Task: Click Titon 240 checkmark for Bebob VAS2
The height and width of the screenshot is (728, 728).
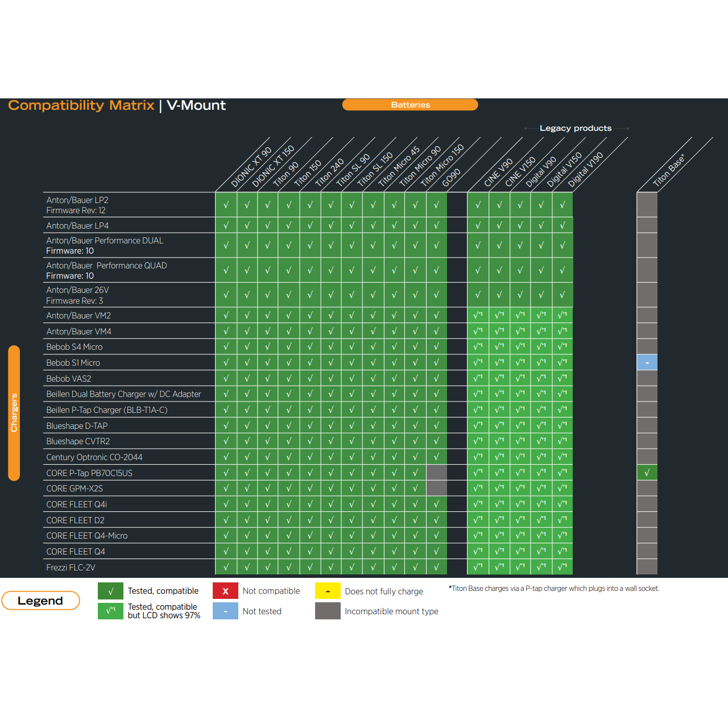Action: (x=310, y=378)
